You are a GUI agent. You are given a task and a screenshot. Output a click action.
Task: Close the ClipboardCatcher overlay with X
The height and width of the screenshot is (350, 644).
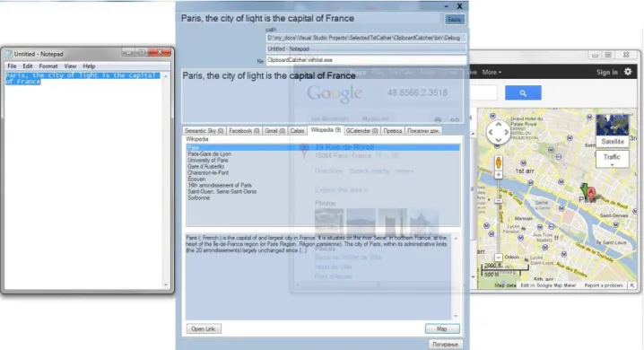[x=459, y=6]
